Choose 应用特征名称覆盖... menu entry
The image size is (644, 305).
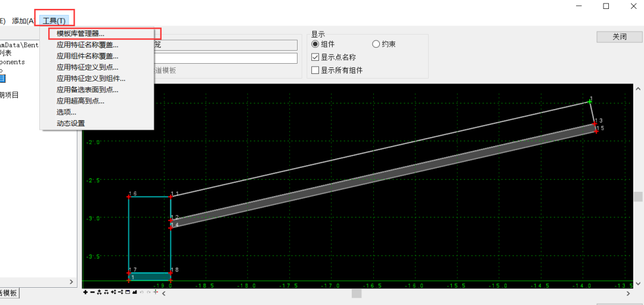click(87, 45)
